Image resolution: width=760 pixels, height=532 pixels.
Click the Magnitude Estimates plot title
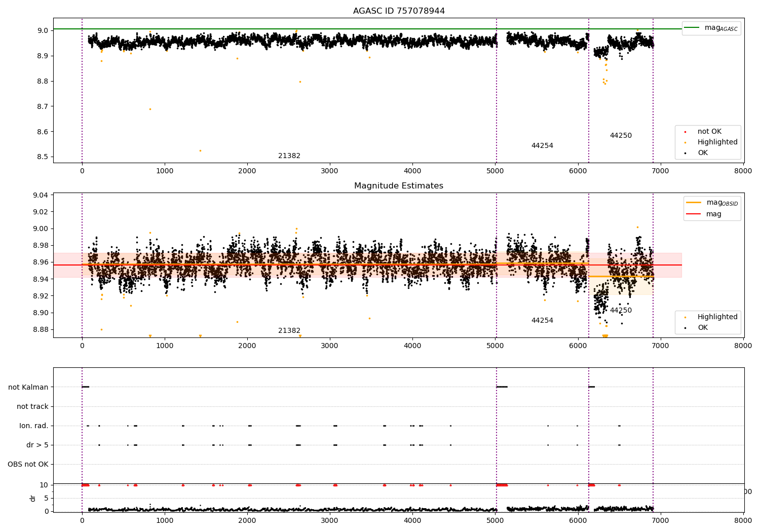click(399, 186)
